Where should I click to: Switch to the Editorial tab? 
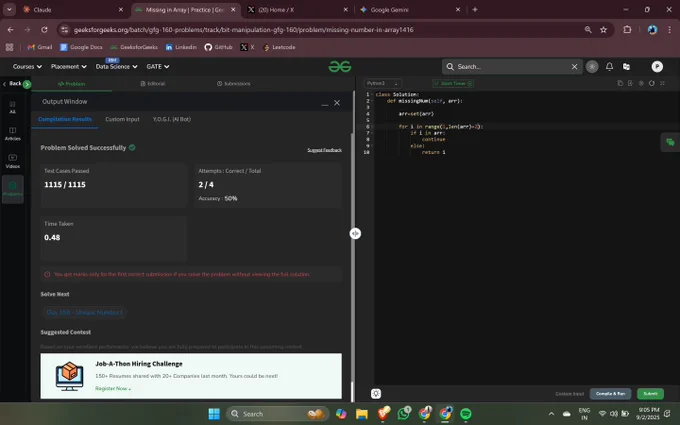click(x=153, y=84)
